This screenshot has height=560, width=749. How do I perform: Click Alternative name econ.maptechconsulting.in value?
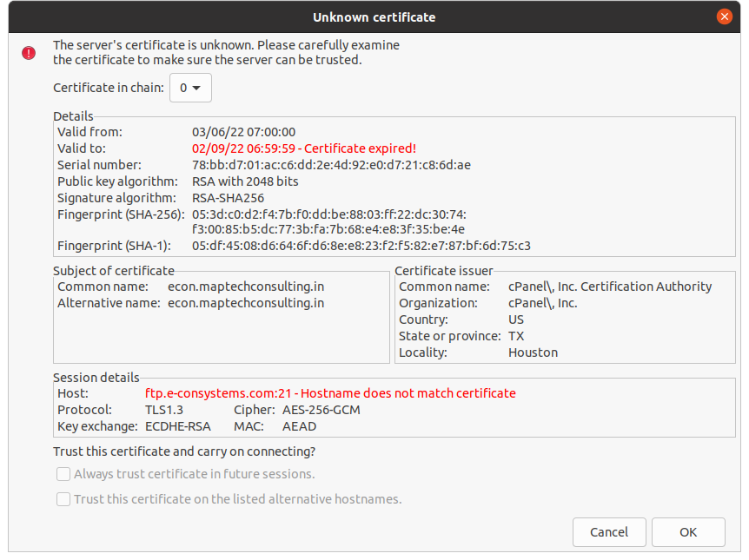coord(246,303)
